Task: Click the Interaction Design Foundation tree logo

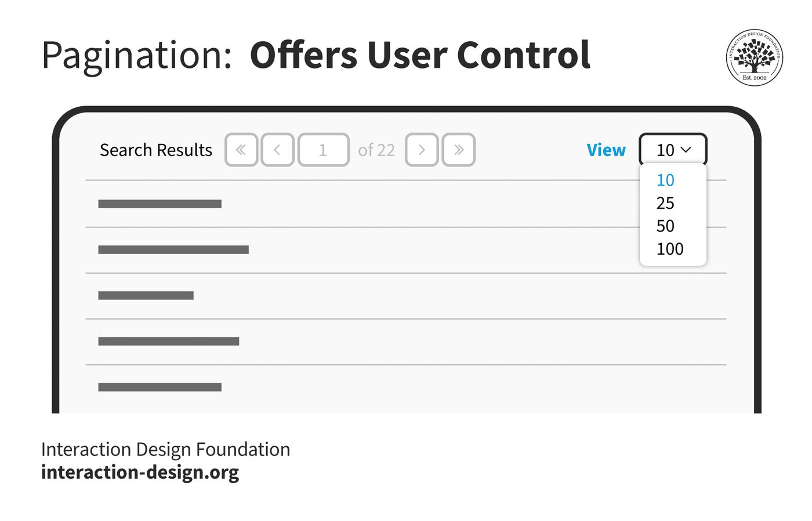Action: pyautogui.click(x=755, y=57)
